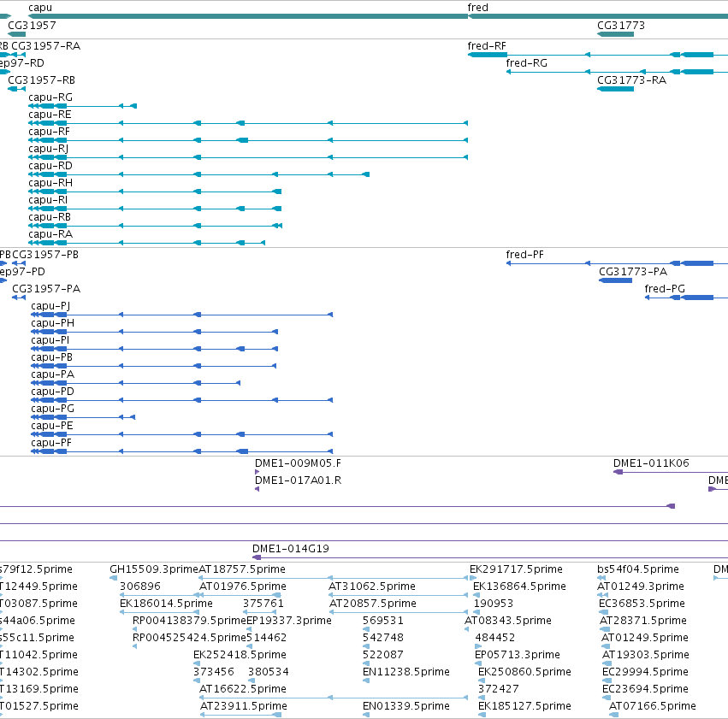
Task: Select the AT23911.5prime EST label
Action: (244, 707)
